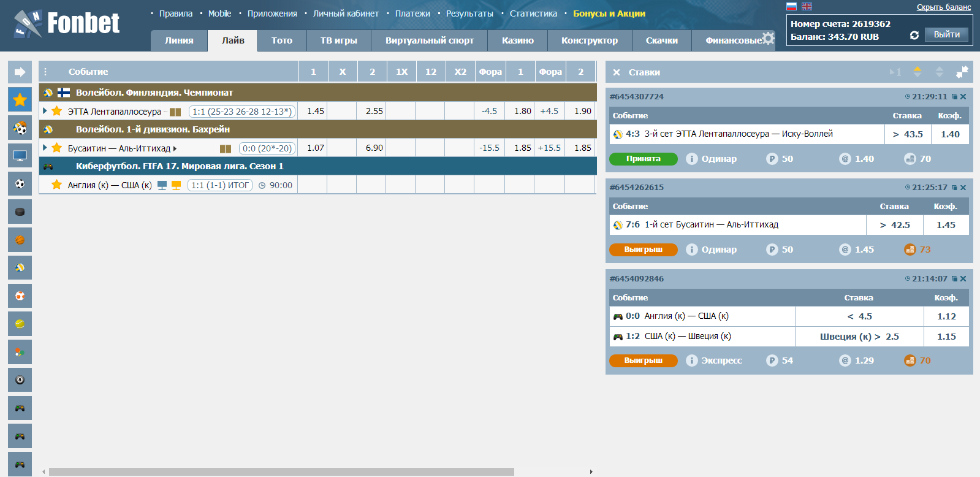The width and height of the screenshot is (980, 477).
Task: Filter by football using the soccer ball icon
Action: coord(20,183)
